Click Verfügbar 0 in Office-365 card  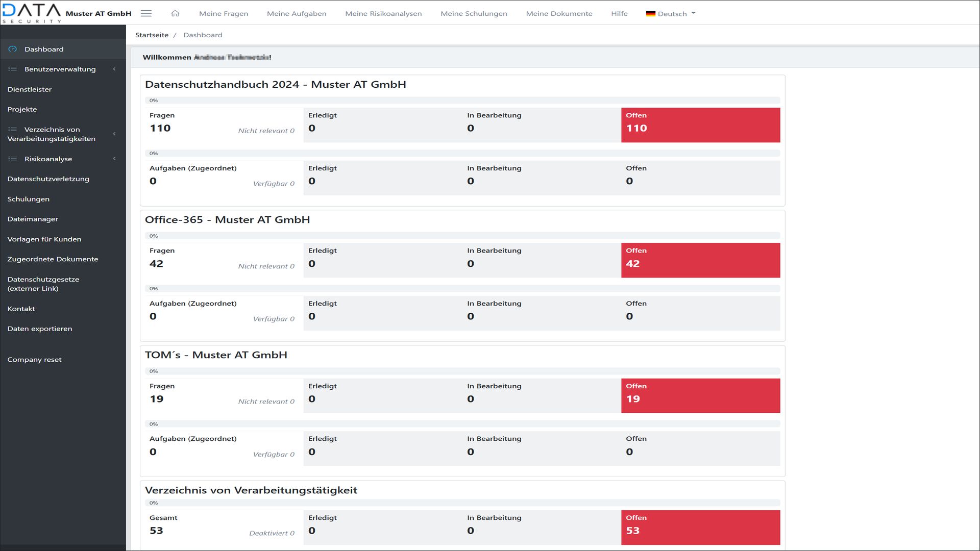click(274, 319)
